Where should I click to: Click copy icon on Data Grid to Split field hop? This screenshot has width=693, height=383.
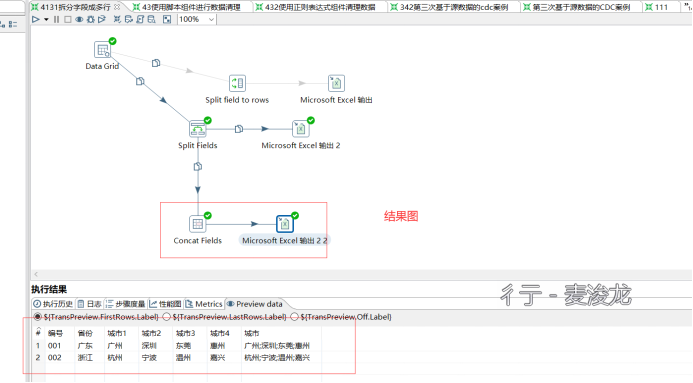pyautogui.click(x=156, y=63)
